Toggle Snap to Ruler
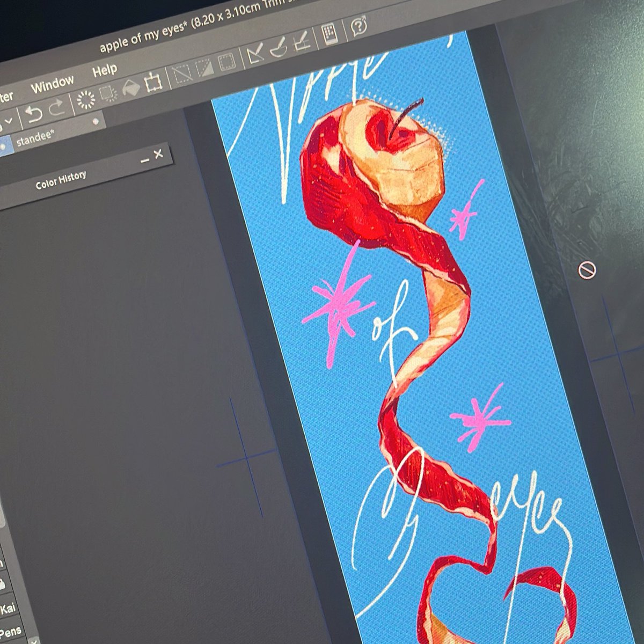 coord(255,54)
